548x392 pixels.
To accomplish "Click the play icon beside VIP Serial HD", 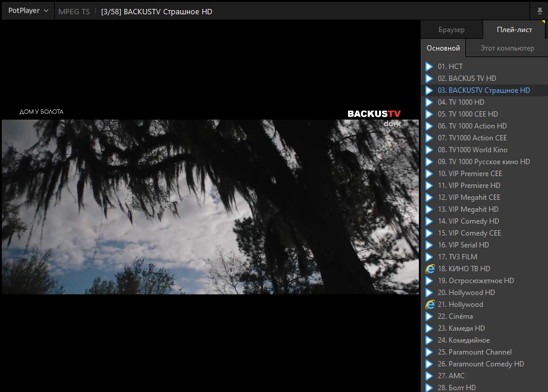I will click(x=429, y=244).
